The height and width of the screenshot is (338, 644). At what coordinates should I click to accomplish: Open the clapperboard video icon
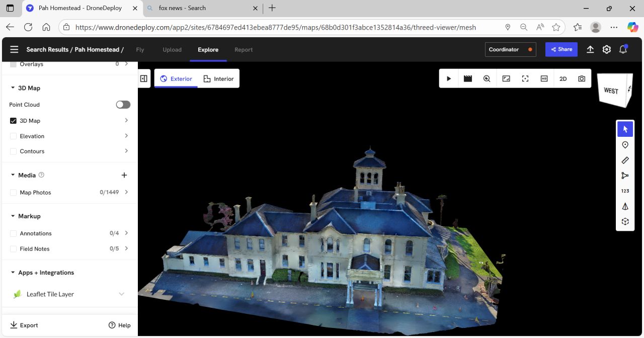[468, 78]
